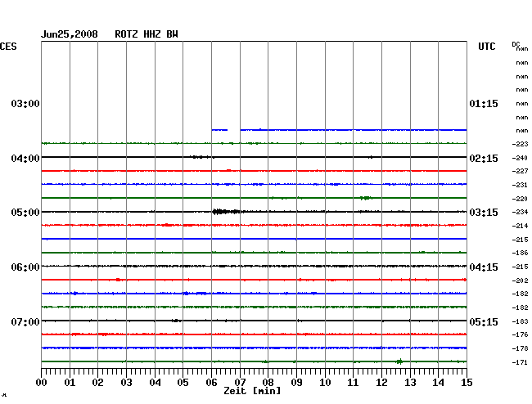The width and height of the screenshot is (532, 404).
Task: Click the DC value -183
Action: [520, 321]
